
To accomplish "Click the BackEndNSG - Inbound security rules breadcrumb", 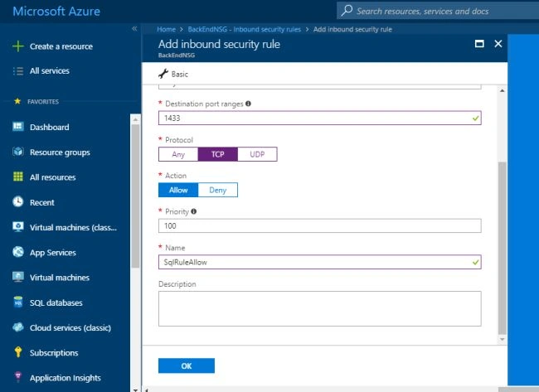I will click(x=244, y=29).
